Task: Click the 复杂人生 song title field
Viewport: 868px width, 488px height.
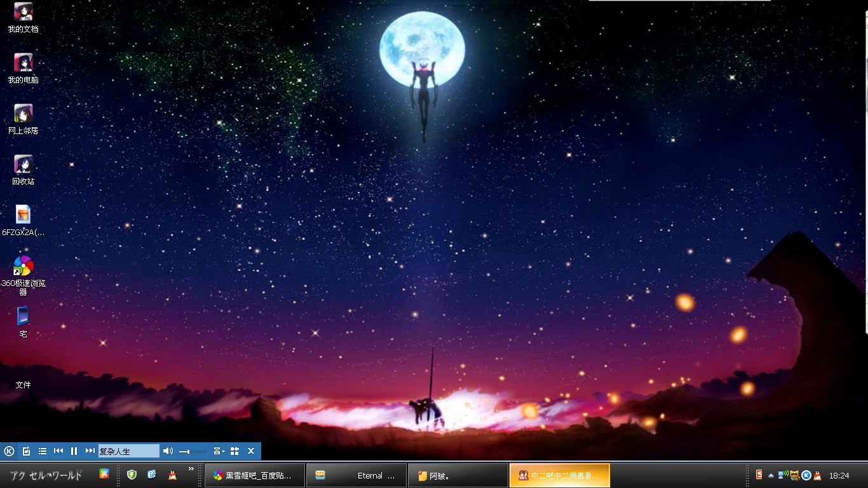Action: (x=128, y=451)
